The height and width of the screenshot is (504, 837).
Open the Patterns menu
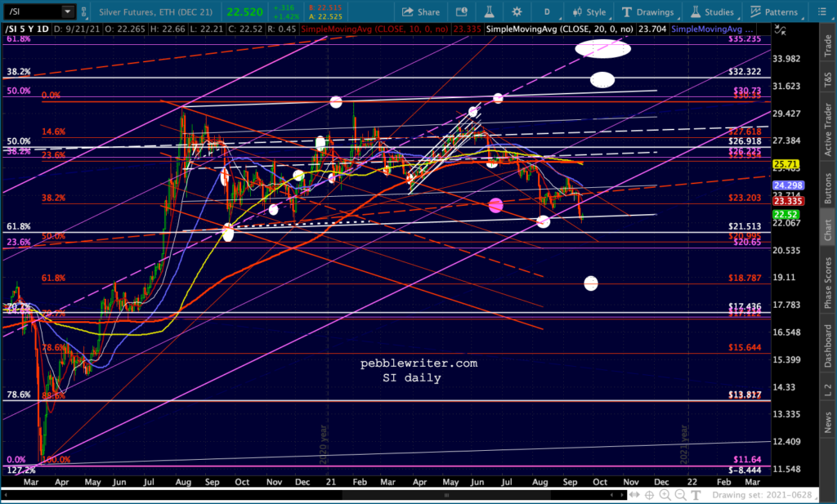[x=774, y=11]
